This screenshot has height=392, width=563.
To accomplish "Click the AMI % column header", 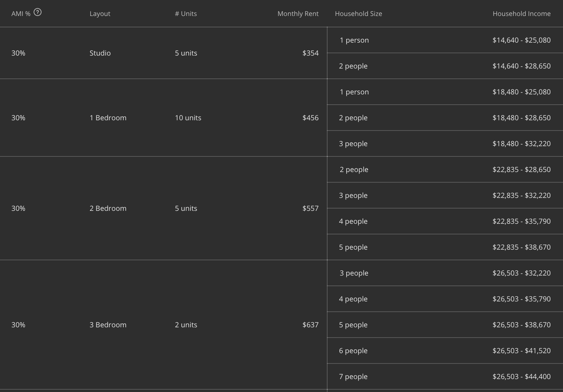I will coord(21,14).
